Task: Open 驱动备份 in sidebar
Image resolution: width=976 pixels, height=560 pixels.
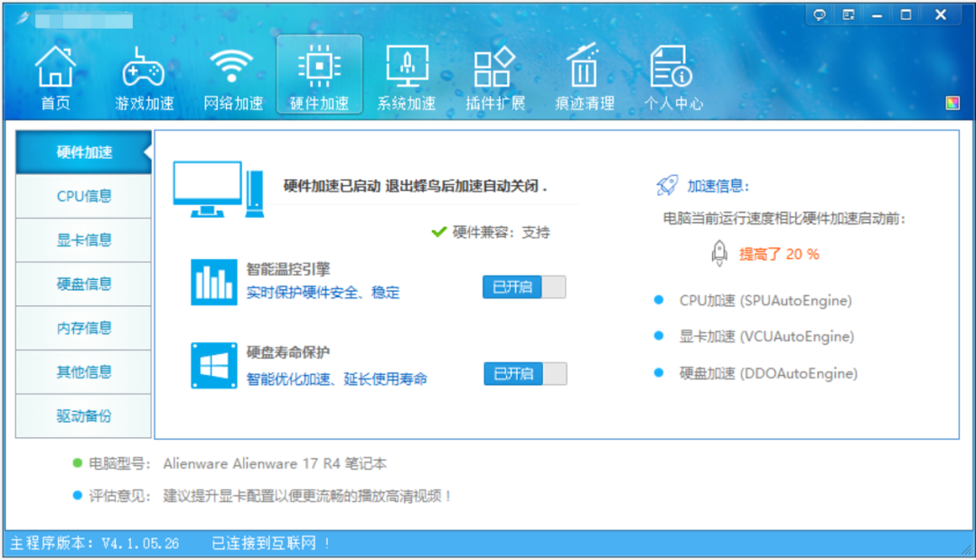Action: (x=83, y=415)
